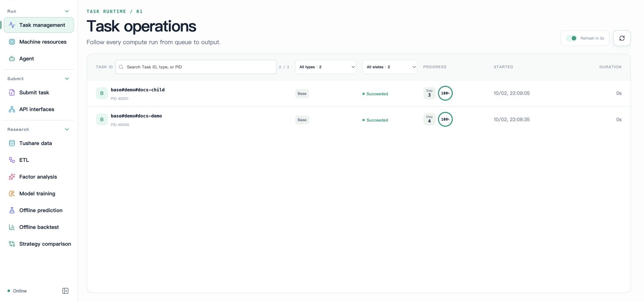The height and width of the screenshot is (302, 644).
Task: Click the Tushare data database icon
Action: tap(12, 143)
